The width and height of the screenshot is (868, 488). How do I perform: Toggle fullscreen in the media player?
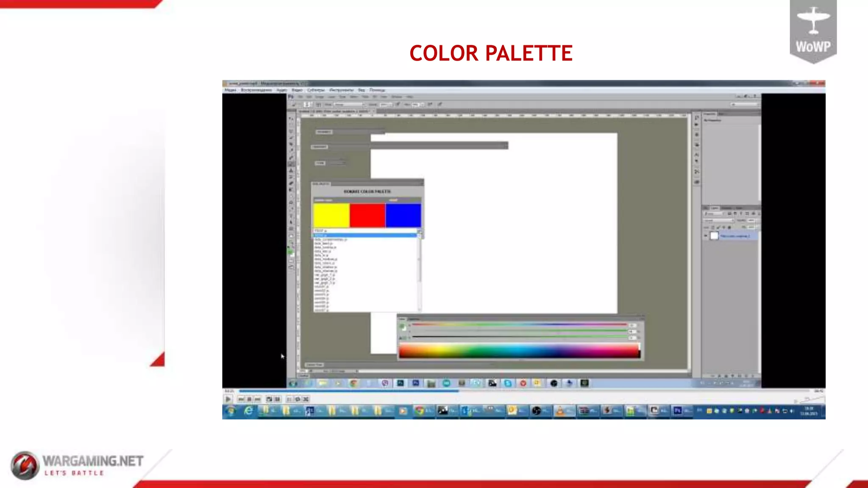tap(269, 399)
